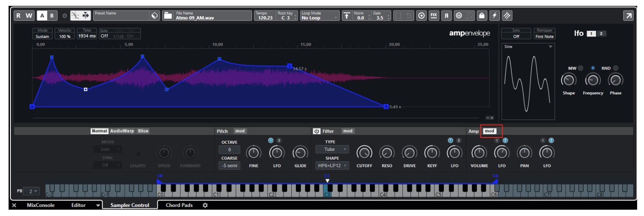Click sustain node S on envelope

pyautogui.click(x=289, y=66)
